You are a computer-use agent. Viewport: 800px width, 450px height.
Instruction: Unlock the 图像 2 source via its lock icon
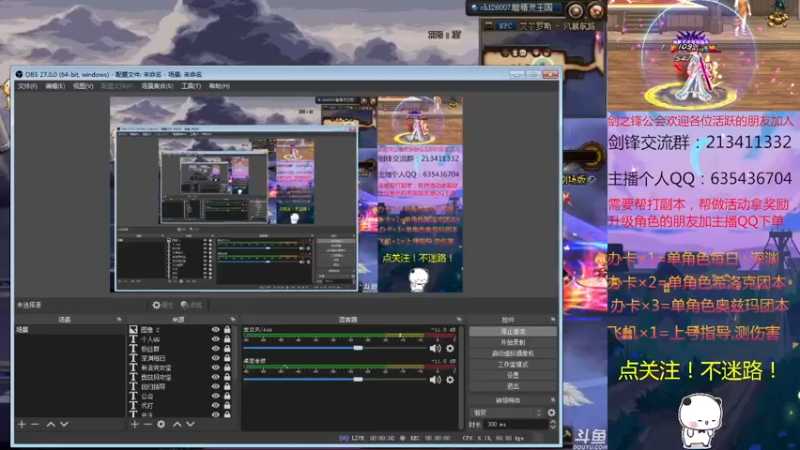227,330
